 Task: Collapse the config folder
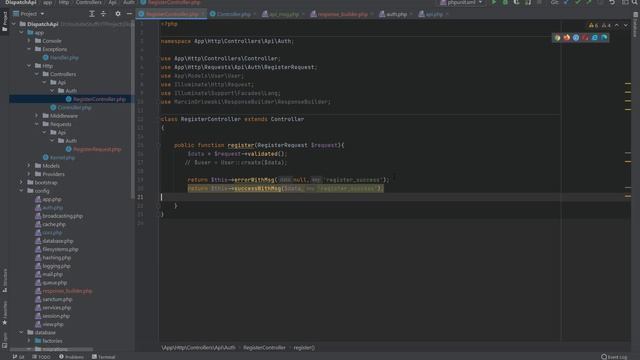click(x=21, y=191)
